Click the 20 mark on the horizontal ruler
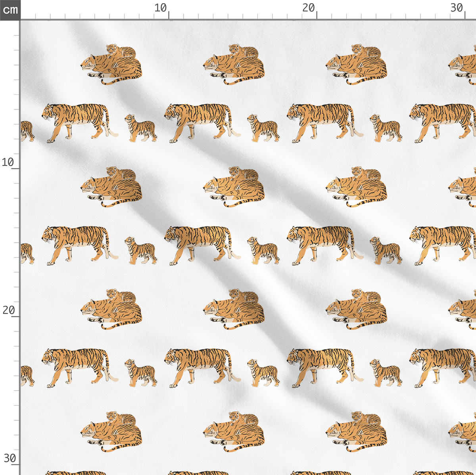The height and width of the screenshot is (475, 476). click(309, 8)
